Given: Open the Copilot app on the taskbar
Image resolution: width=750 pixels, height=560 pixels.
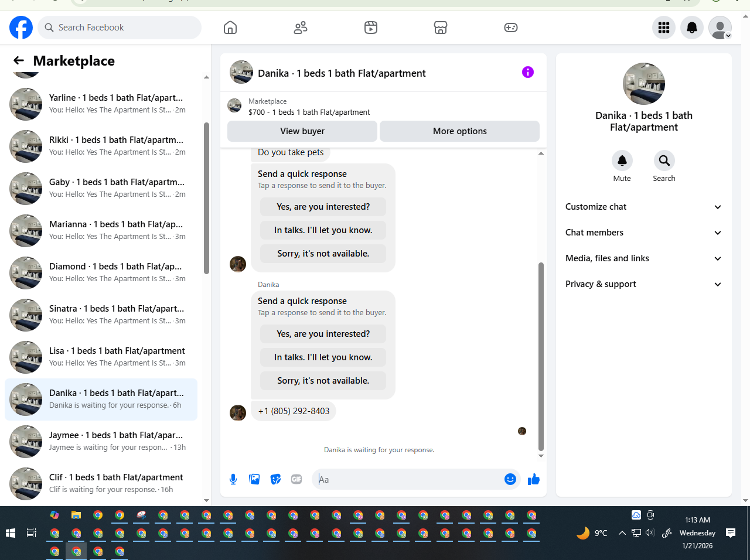Looking at the screenshot, I should click(x=54, y=515).
